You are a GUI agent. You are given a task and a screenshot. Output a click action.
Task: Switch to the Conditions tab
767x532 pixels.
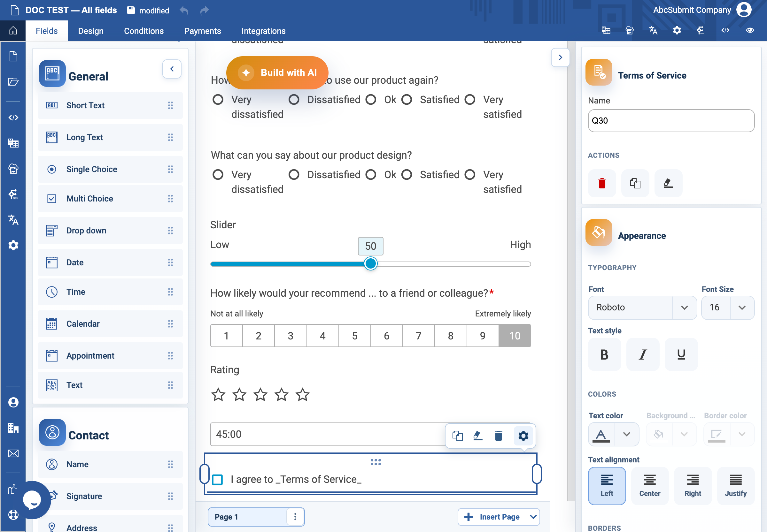[144, 31]
